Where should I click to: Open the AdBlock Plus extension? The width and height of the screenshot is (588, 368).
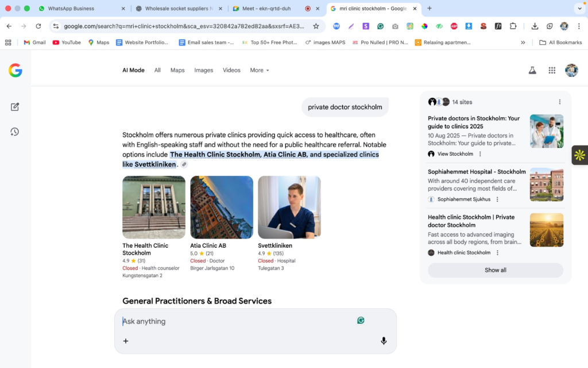pos(454,26)
